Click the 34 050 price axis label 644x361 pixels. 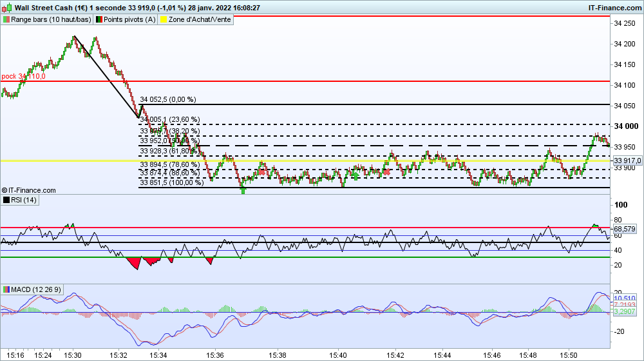tap(624, 106)
